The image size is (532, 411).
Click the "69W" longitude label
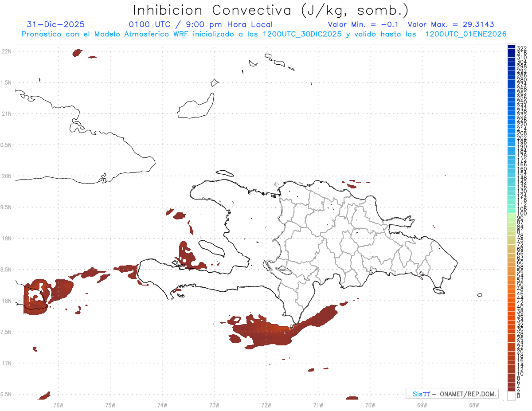click(x=422, y=405)
